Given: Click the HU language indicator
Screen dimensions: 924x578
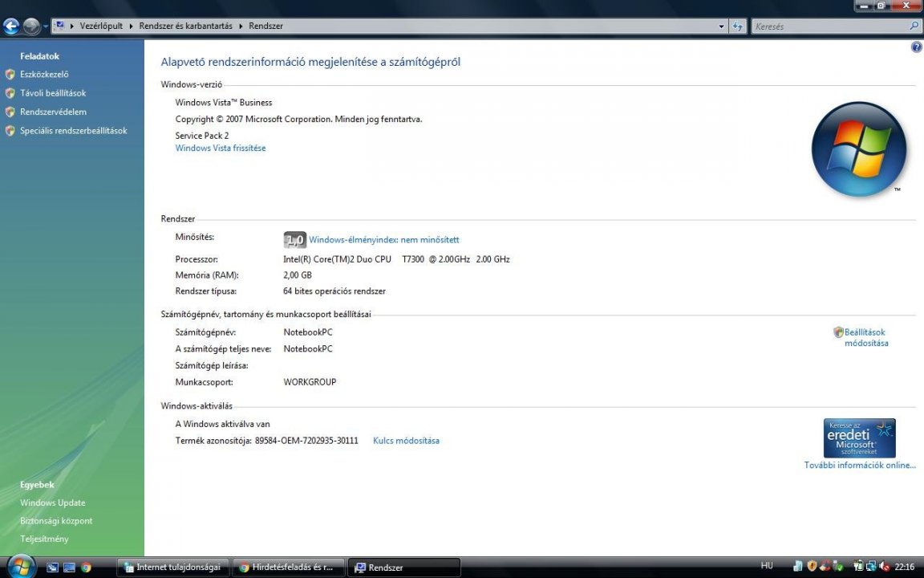Looking at the screenshot, I should [x=767, y=566].
